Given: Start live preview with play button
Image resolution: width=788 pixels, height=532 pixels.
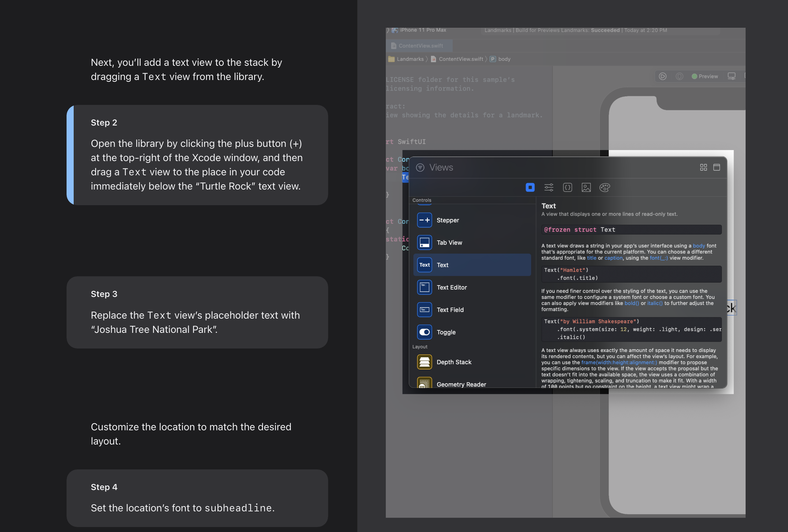Looking at the screenshot, I should click(x=663, y=76).
